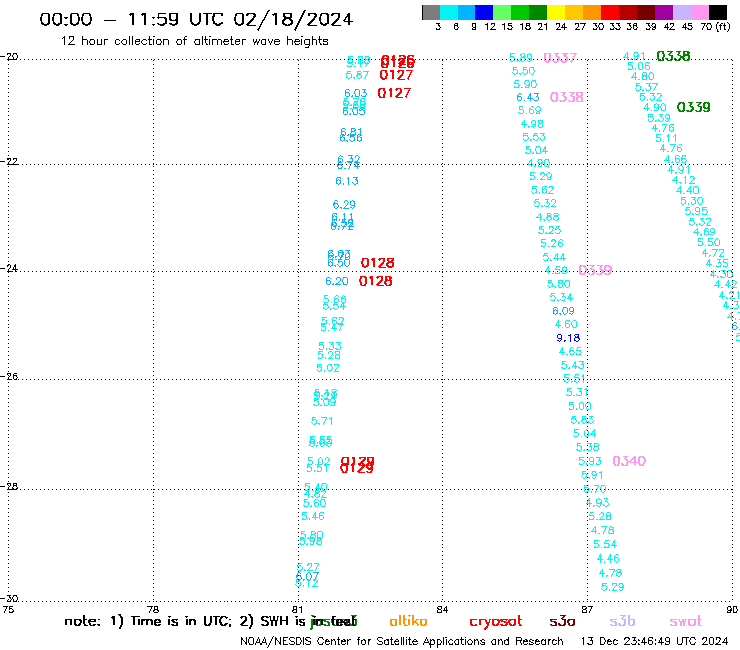Click the lavender s3b satellite label

pyautogui.click(x=622, y=621)
